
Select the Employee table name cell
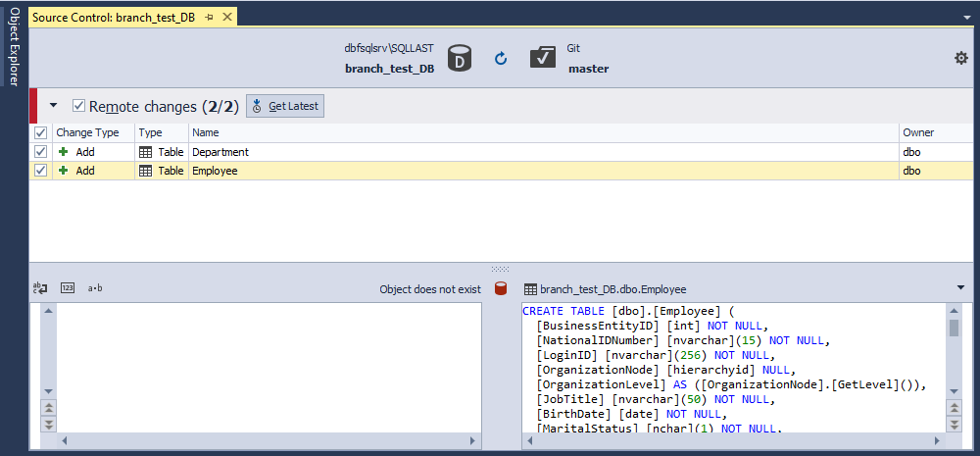point(544,170)
